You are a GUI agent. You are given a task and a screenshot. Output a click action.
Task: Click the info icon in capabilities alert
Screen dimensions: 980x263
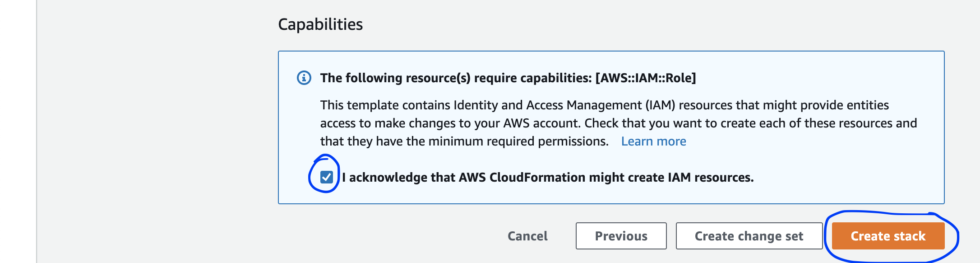tap(304, 78)
